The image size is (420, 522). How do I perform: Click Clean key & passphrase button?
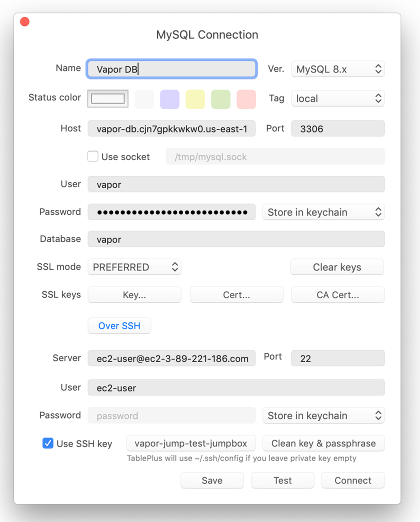(x=323, y=443)
